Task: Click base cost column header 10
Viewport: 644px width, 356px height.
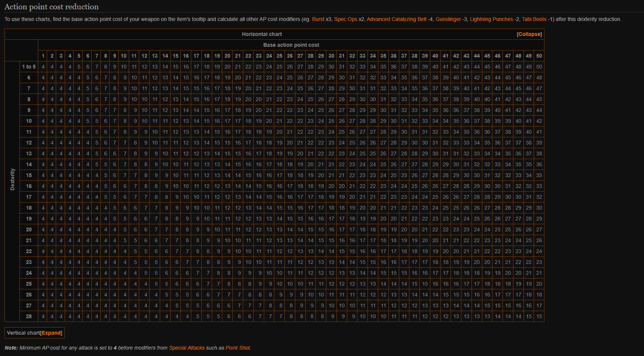Action: (x=123, y=56)
